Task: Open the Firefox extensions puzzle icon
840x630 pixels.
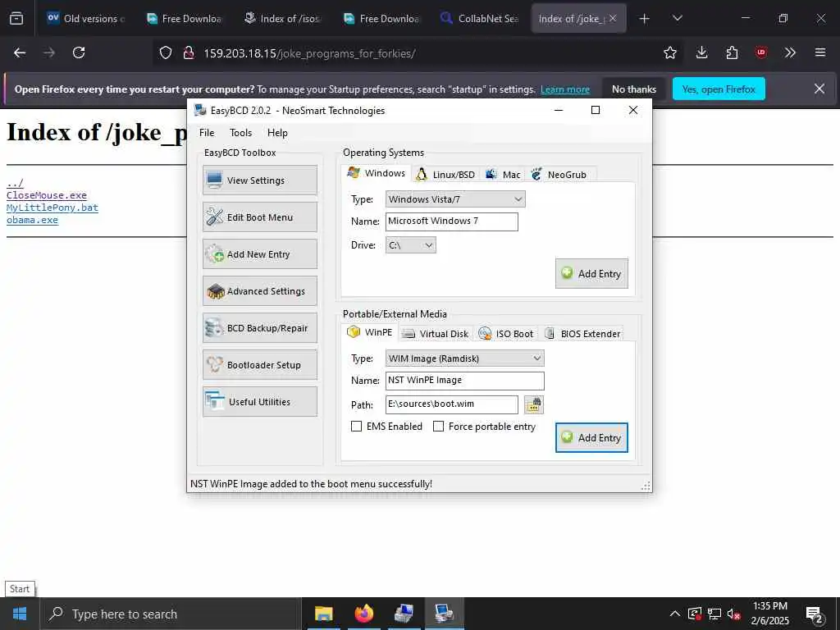Action: [732, 52]
